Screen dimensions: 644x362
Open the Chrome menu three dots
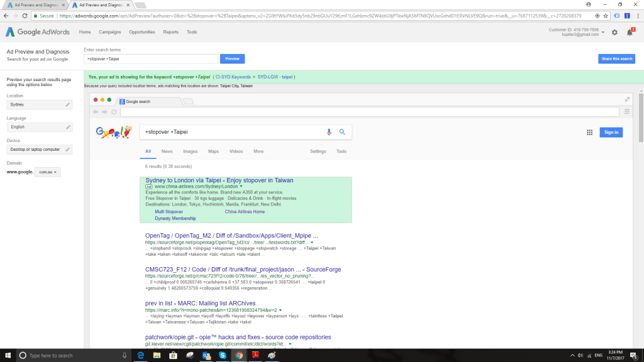638,16
